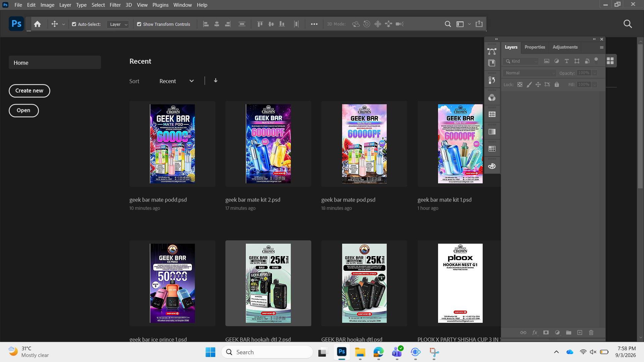Click the new layer icon in Layers panel
The width and height of the screenshot is (644, 362).
[580, 333]
